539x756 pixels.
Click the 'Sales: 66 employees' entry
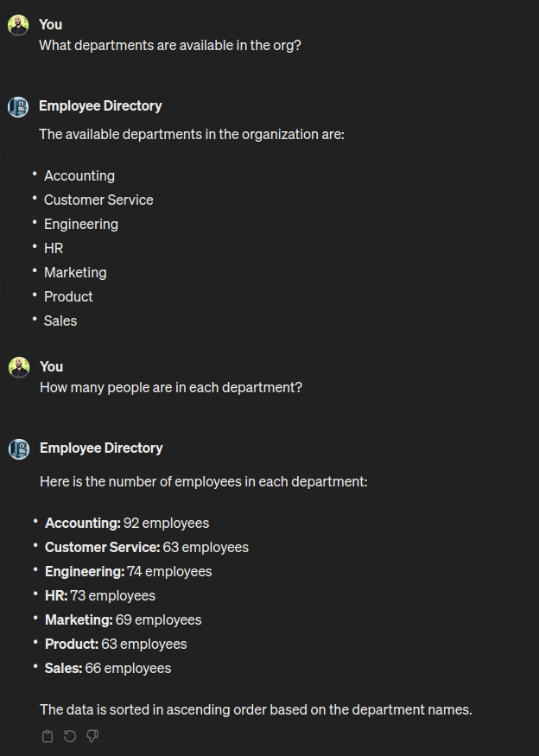coord(108,668)
